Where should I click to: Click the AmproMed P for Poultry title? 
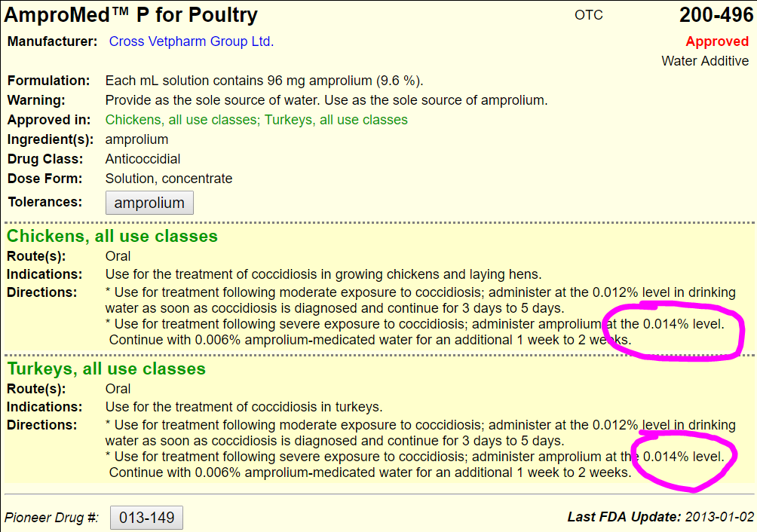tap(131, 15)
